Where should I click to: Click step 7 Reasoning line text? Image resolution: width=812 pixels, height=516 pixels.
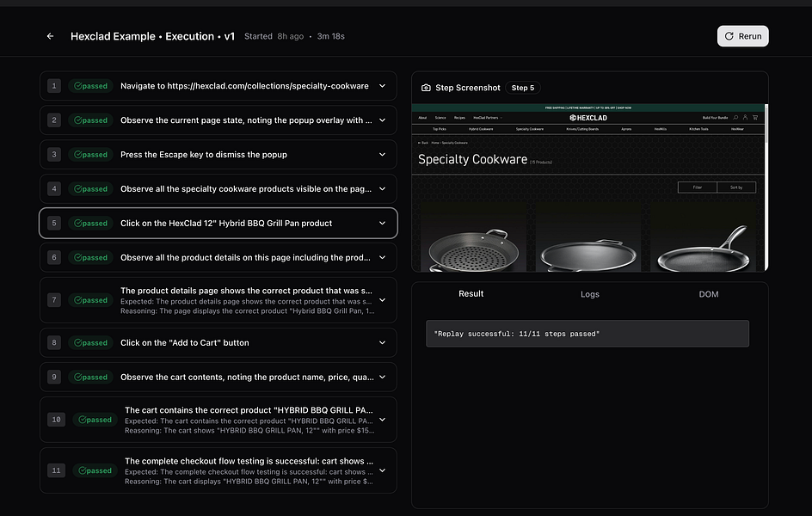pyautogui.click(x=248, y=311)
